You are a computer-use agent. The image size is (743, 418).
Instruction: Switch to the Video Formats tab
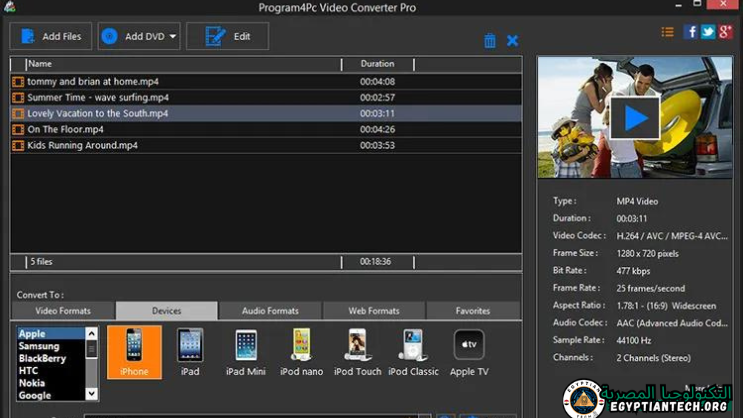point(63,311)
